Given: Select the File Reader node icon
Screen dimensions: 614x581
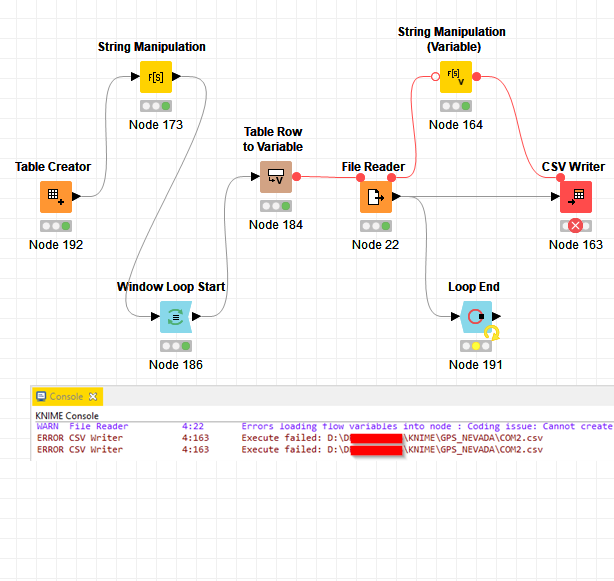Looking at the screenshot, I should pyautogui.click(x=375, y=197).
